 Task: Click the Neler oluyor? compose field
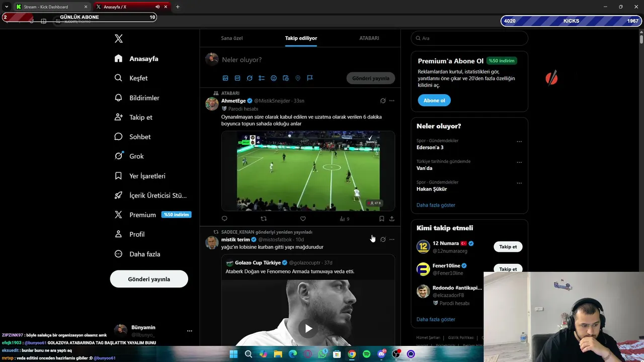pyautogui.click(x=307, y=60)
